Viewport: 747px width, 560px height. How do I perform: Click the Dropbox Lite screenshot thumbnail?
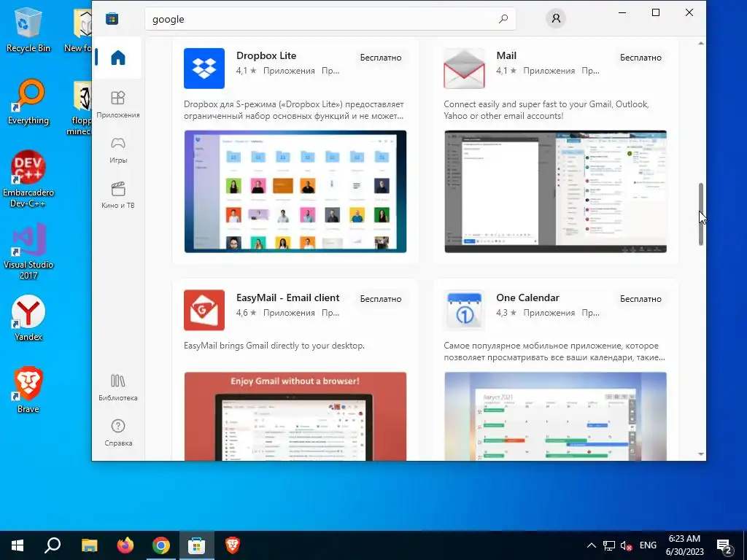click(x=295, y=192)
